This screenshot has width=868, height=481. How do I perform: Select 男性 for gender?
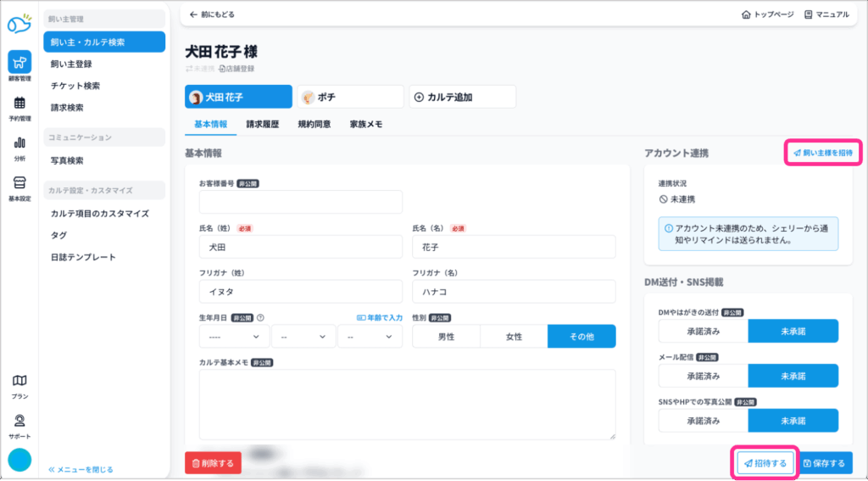click(446, 337)
